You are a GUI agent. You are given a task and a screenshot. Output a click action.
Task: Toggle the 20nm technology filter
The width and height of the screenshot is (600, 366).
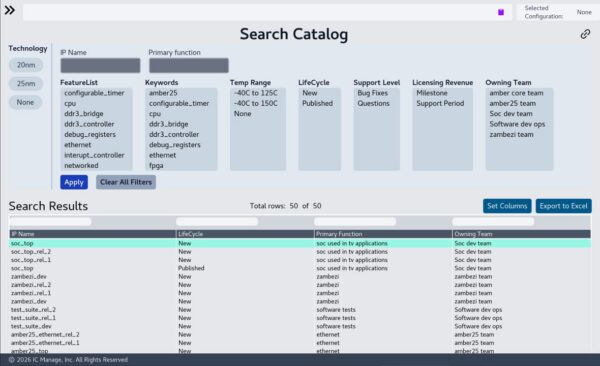tap(26, 65)
